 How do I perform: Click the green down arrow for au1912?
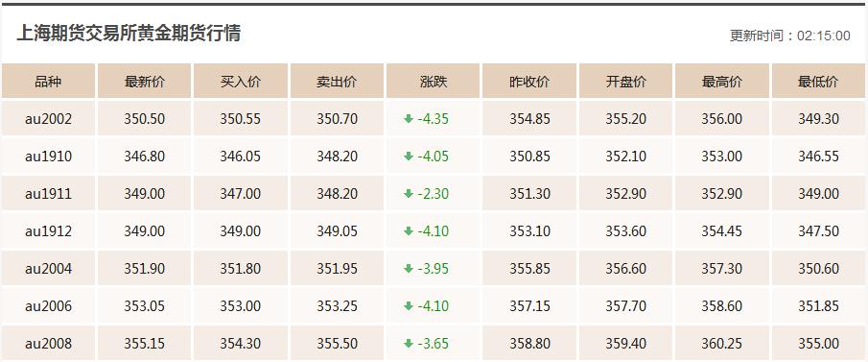click(x=409, y=231)
